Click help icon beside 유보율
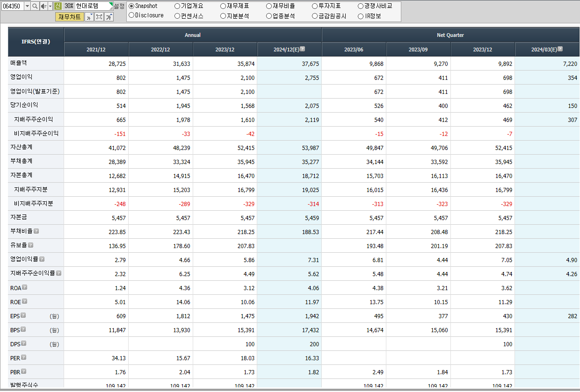The image size is (580, 392). (30, 245)
